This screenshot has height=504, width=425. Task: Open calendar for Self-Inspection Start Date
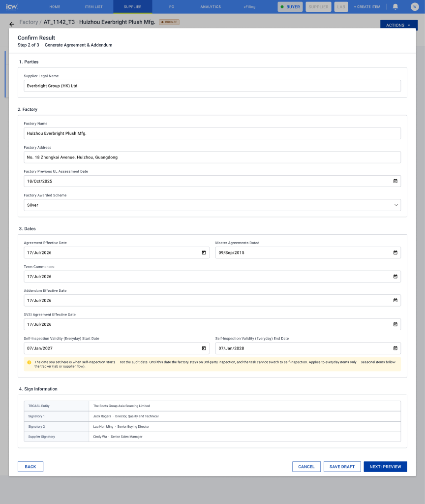pos(204,348)
